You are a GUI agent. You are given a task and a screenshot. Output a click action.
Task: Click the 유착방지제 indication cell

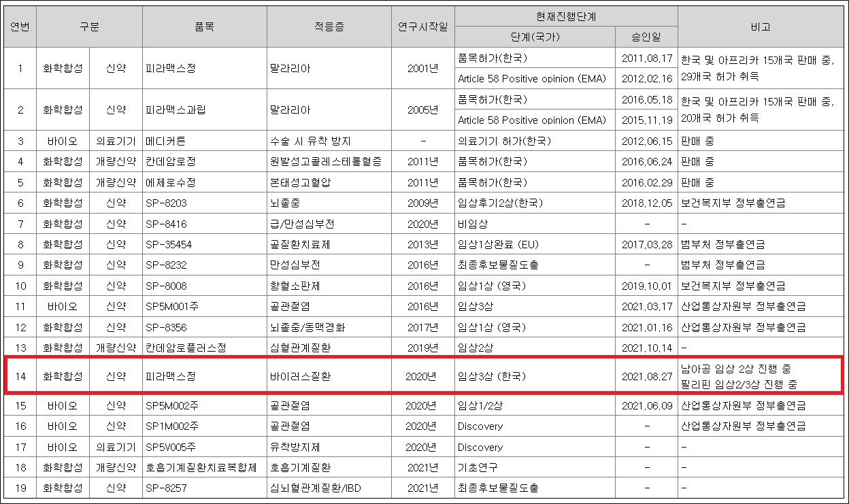[x=329, y=447]
